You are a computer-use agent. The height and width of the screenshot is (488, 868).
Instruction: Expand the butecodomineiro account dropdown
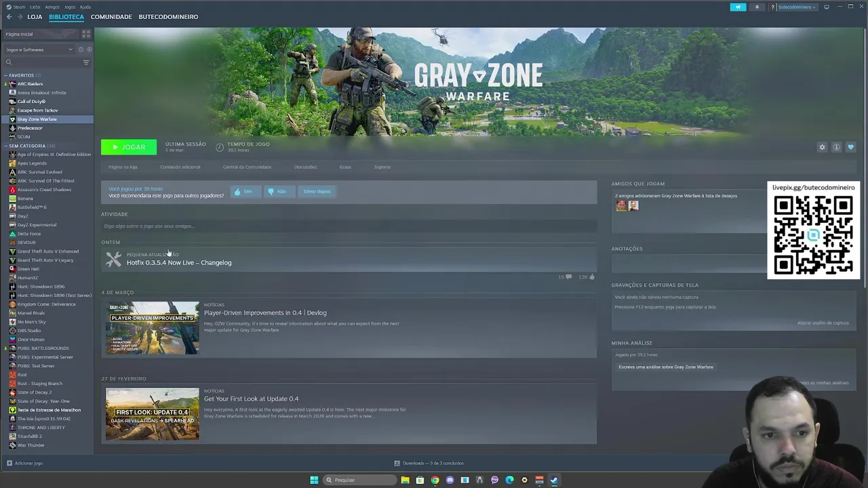click(796, 7)
